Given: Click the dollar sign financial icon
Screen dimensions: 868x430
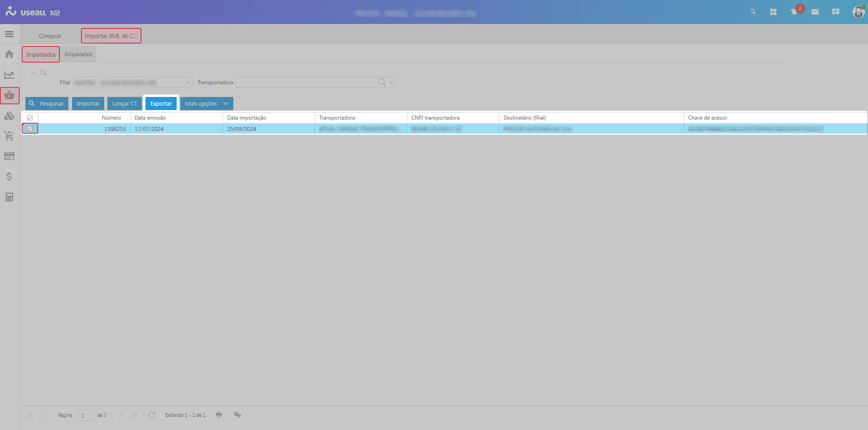Looking at the screenshot, I should coord(9,177).
